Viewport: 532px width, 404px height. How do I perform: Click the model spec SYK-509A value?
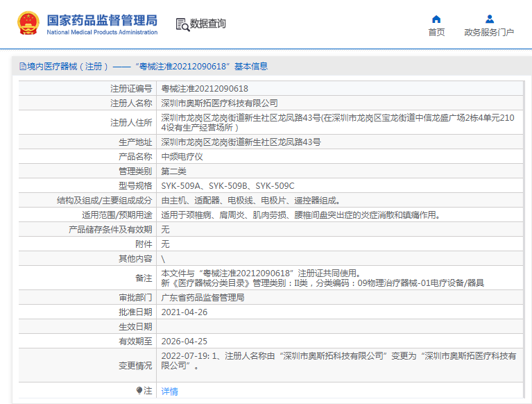point(181,186)
